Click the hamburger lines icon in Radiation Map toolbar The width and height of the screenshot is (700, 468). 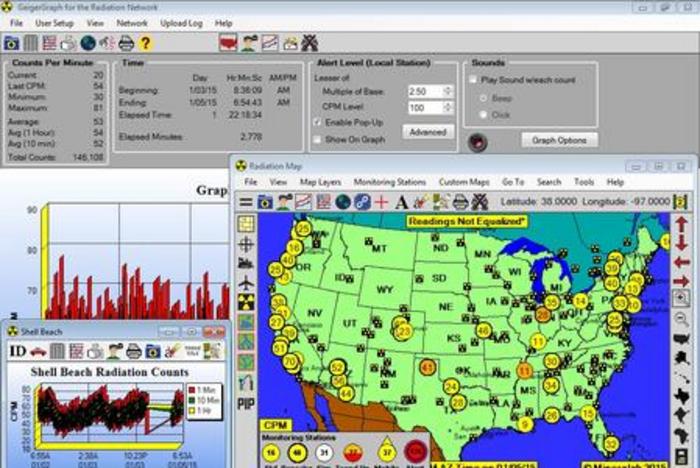tap(246, 202)
